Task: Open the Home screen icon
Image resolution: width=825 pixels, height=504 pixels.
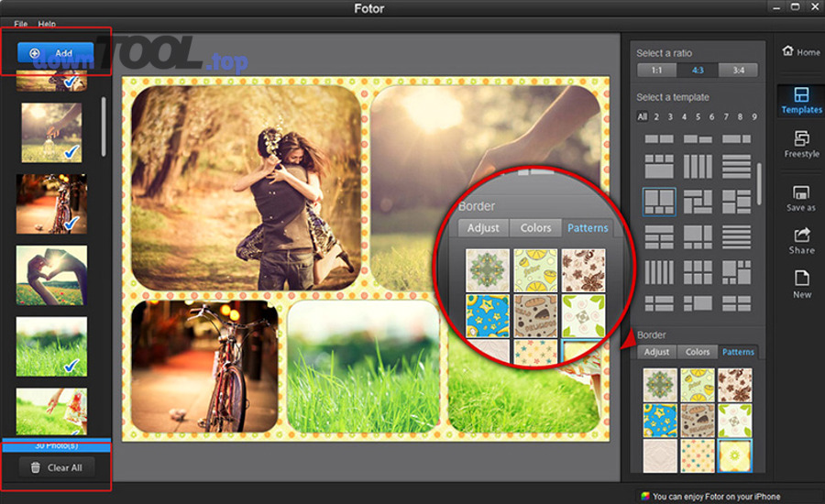Action: [800, 51]
